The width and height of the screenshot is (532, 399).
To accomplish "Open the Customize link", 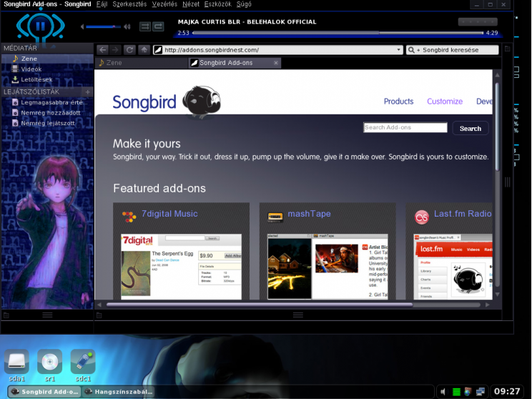I will (x=445, y=102).
